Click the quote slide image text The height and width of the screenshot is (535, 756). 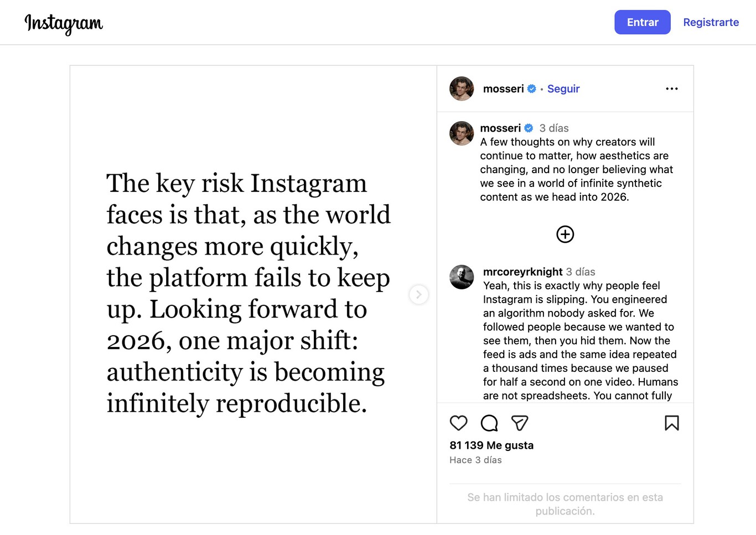[x=248, y=293]
